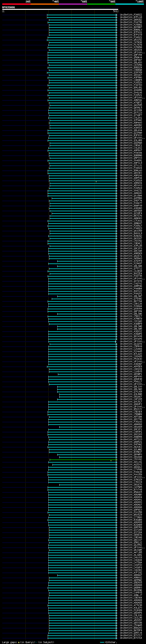Select hit label UniRef100_P28844
This screenshot has width=146, height=644.
coord(131,306)
